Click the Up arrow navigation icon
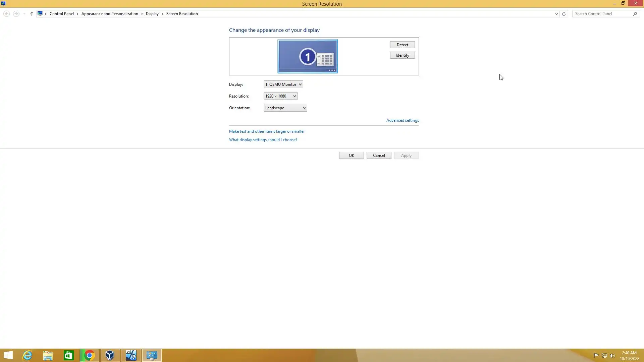The image size is (644, 362). 32,14
